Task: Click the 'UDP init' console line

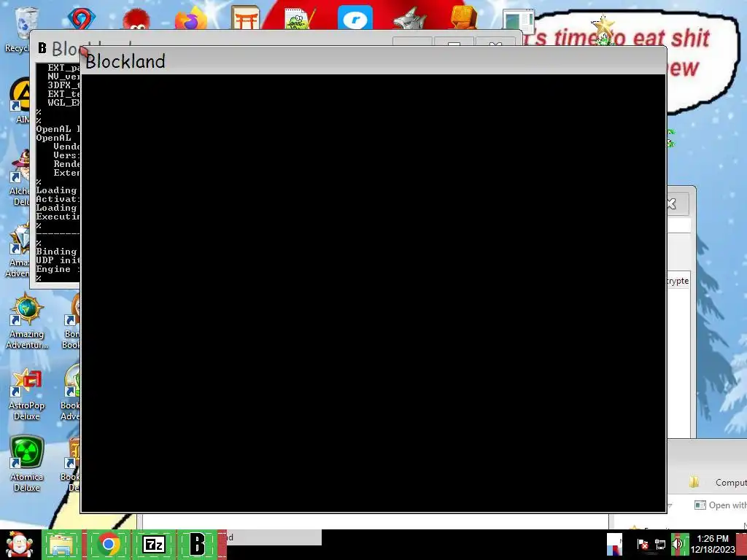Action: coord(58,260)
